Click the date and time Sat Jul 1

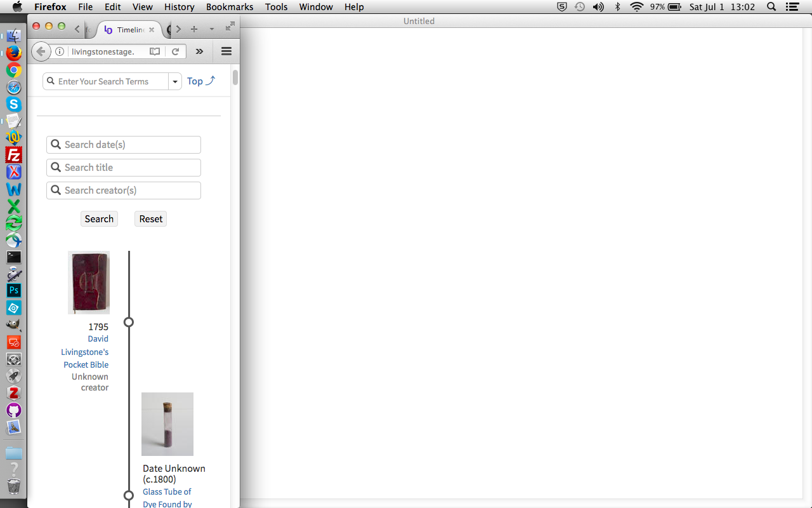tap(722, 7)
